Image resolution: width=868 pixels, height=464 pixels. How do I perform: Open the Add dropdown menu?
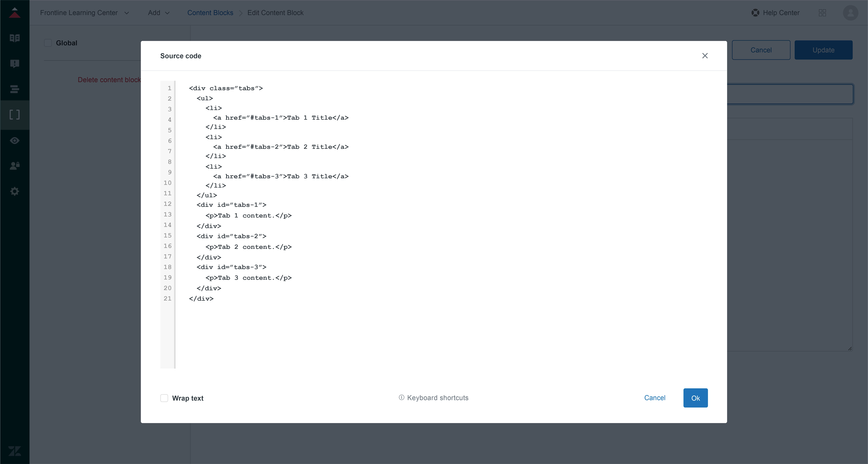158,13
